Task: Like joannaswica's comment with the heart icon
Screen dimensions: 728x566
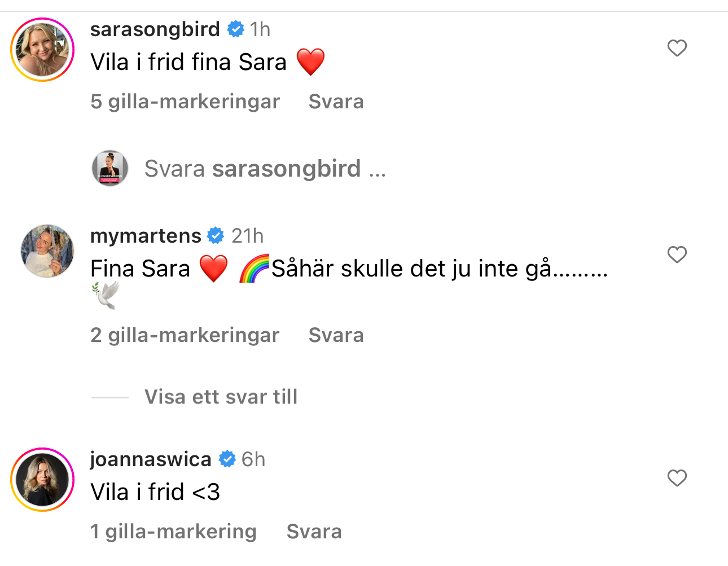Action: pyautogui.click(x=677, y=478)
